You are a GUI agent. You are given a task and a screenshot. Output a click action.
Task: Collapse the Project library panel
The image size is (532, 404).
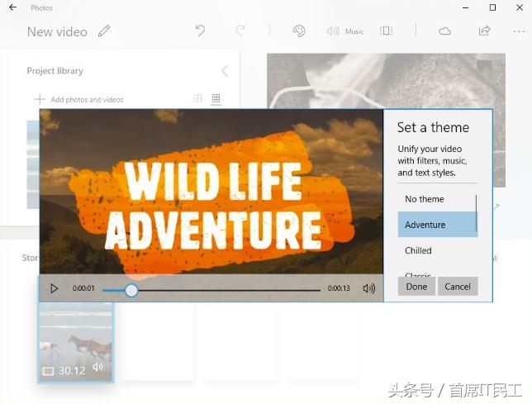(225, 71)
